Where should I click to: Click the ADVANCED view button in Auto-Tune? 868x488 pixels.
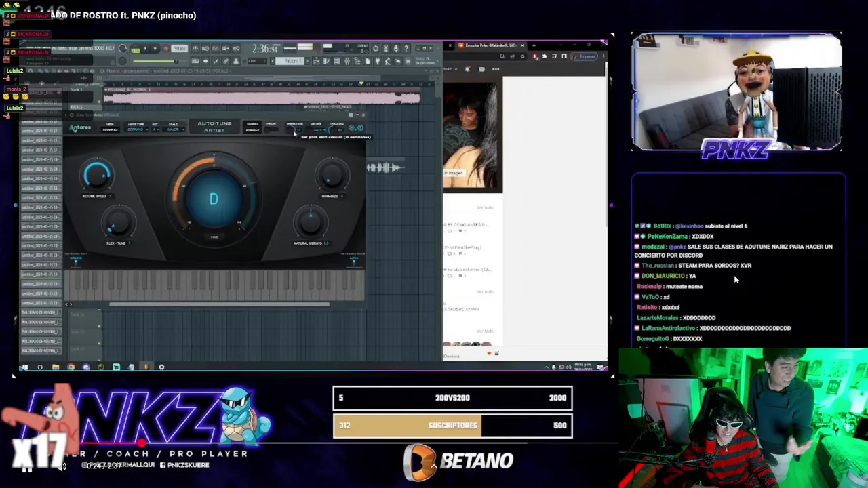[110, 129]
